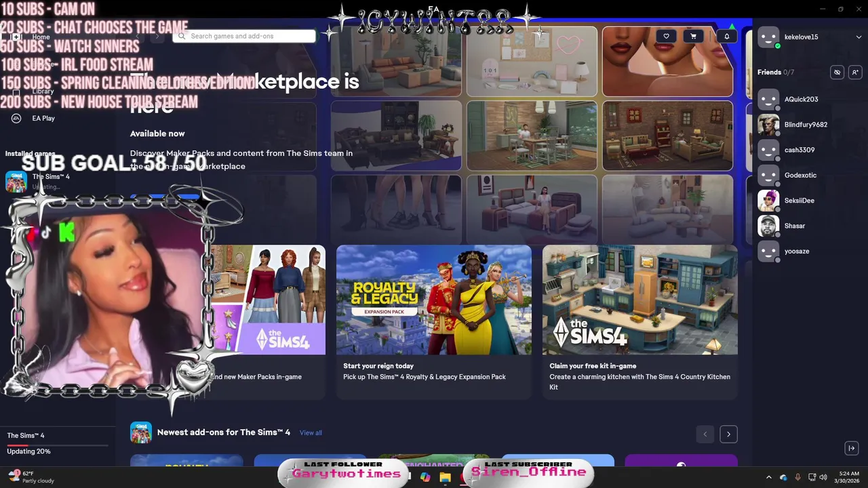Toggle the hide friends eye icon
This screenshot has height=488, width=868.
coord(837,73)
